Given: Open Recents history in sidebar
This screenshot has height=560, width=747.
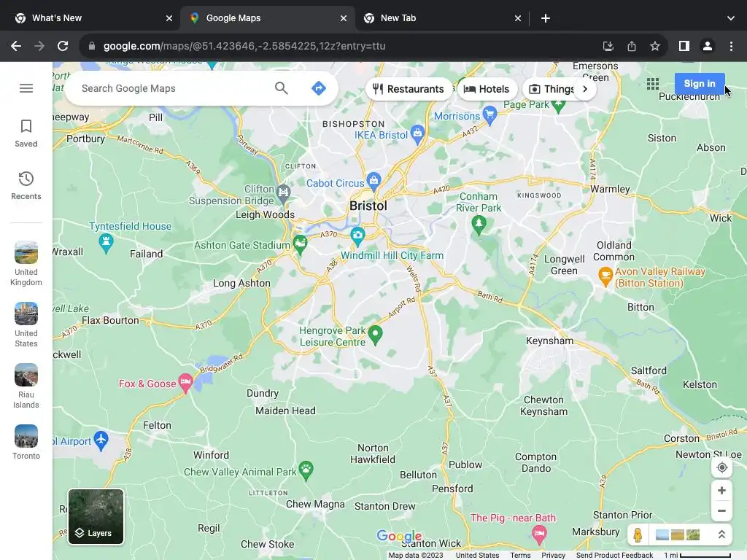Looking at the screenshot, I should (x=26, y=186).
